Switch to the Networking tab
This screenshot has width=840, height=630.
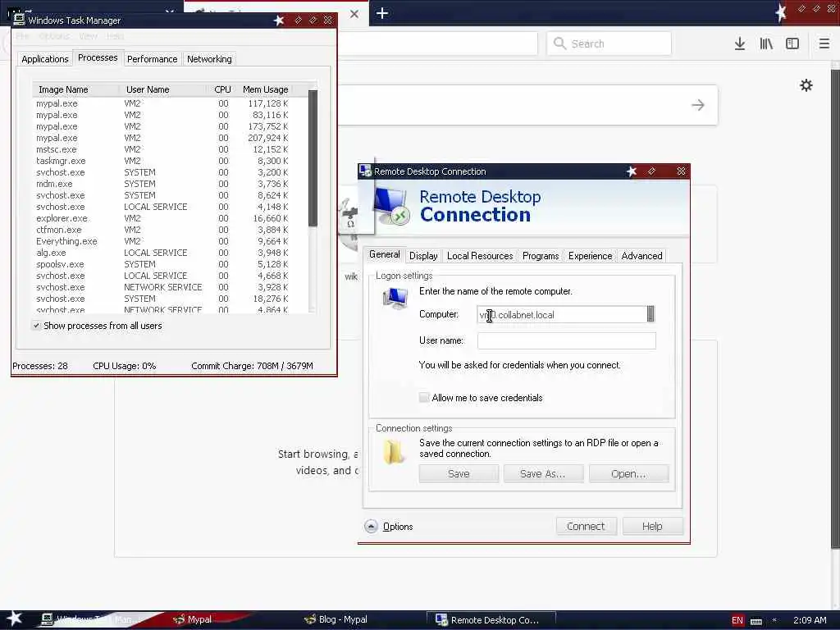tap(209, 59)
